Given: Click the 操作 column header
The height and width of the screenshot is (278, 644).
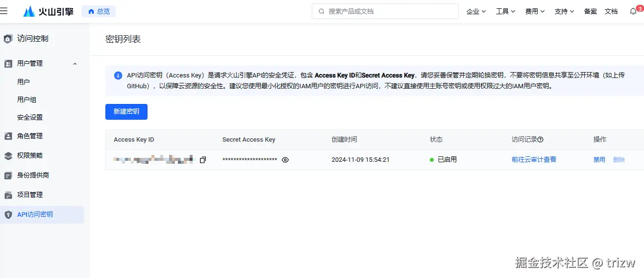Looking at the screenshot, I should 600,140.
